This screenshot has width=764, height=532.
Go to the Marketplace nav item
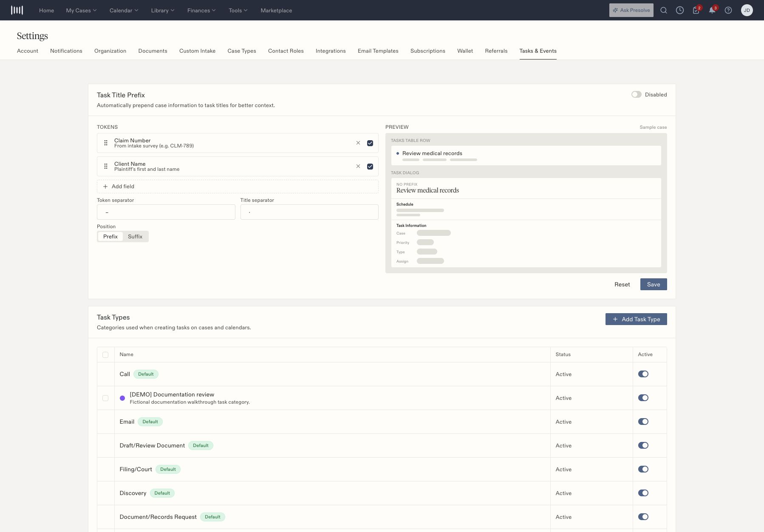coord(276,10)
